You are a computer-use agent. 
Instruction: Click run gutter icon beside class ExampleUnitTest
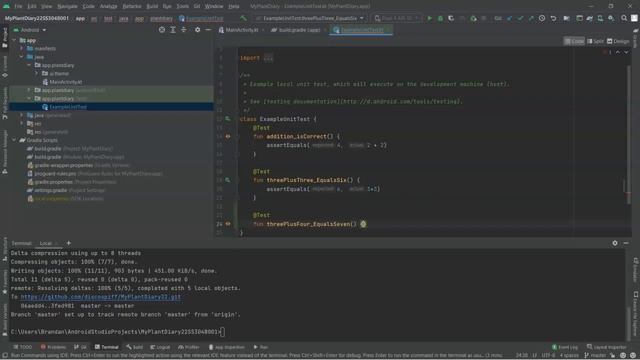click(x=228, y=119)
